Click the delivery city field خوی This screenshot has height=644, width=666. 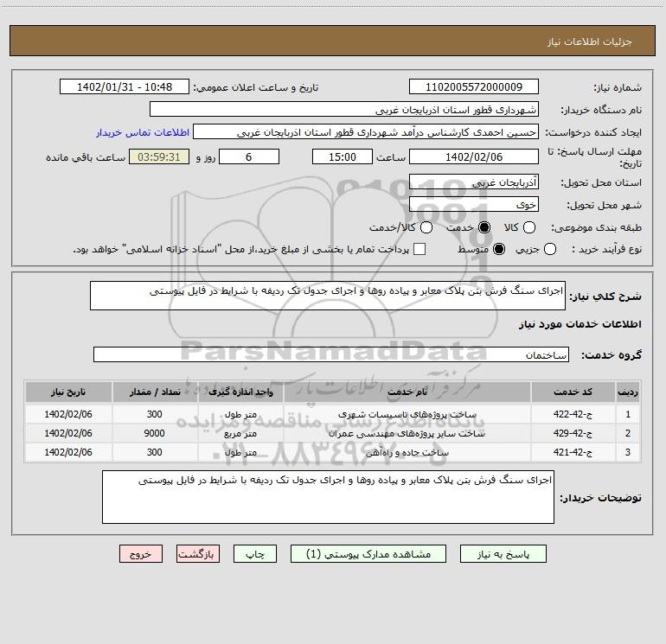click(x=474, y=205)
